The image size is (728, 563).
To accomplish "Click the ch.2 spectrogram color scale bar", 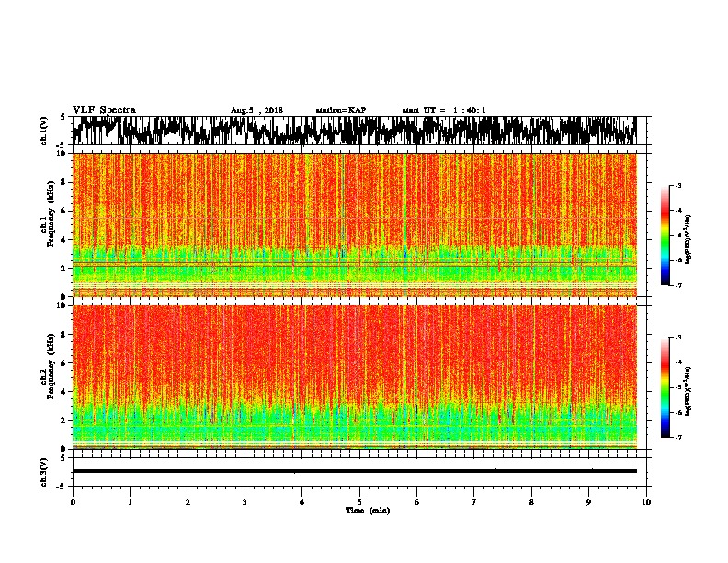I will 665,387.
